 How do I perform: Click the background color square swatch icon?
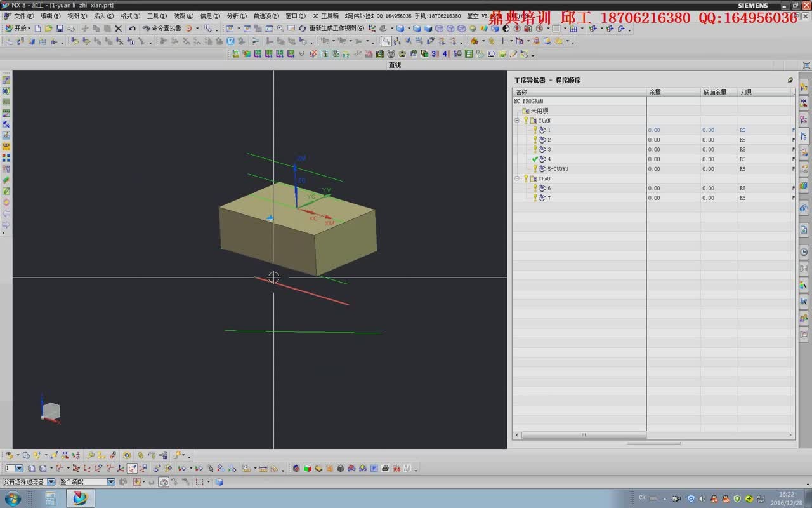556,29
